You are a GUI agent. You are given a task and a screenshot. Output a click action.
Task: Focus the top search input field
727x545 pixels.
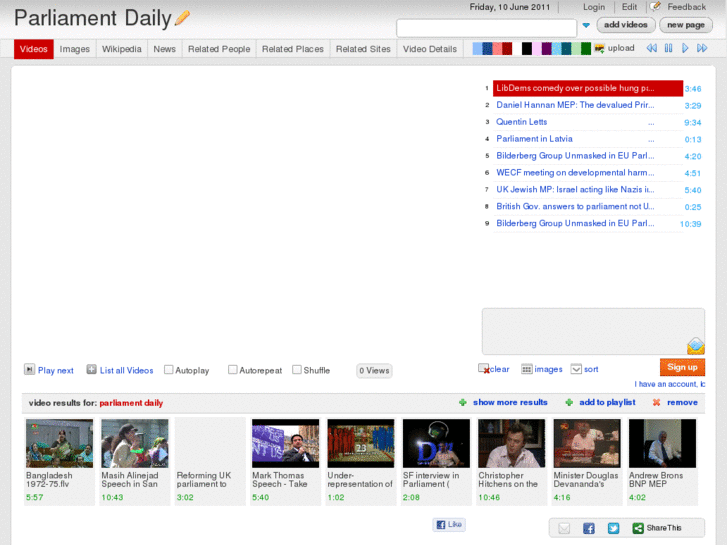point(486,28)
